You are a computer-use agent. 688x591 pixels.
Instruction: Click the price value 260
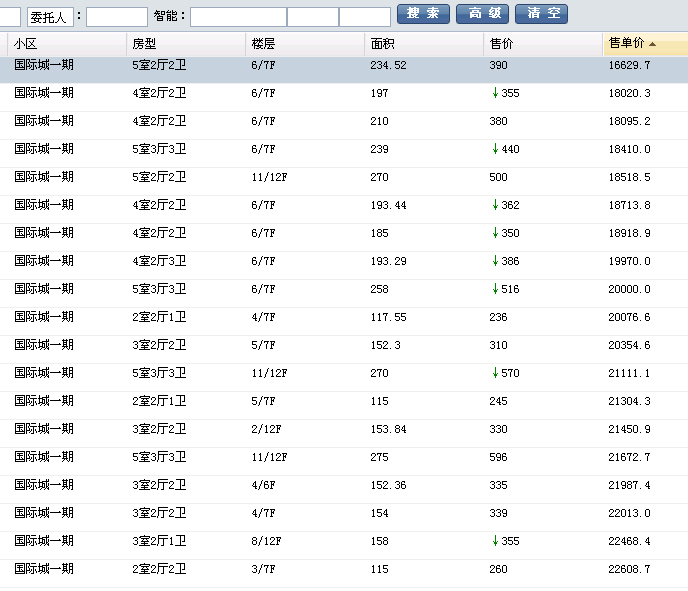pyautogui.click(x=498, y=570)
